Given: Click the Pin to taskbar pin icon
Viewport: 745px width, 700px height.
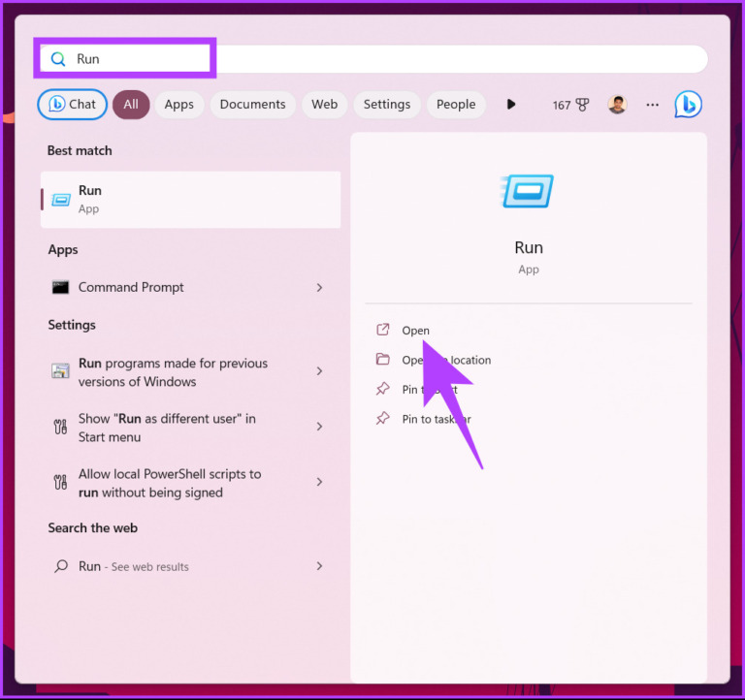Looking at the screenshot, I should (x=383, y=419).
